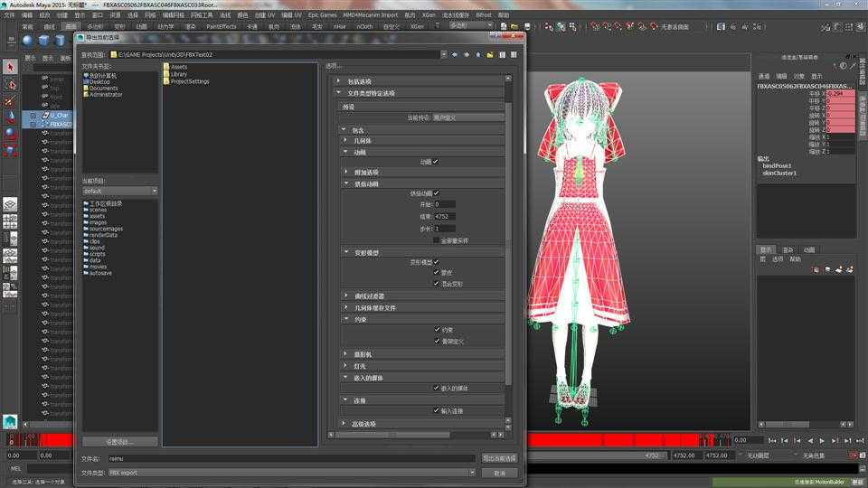The image size is (868, 488).
Task: Switch export dialog to list view
Action: (502, 55)
